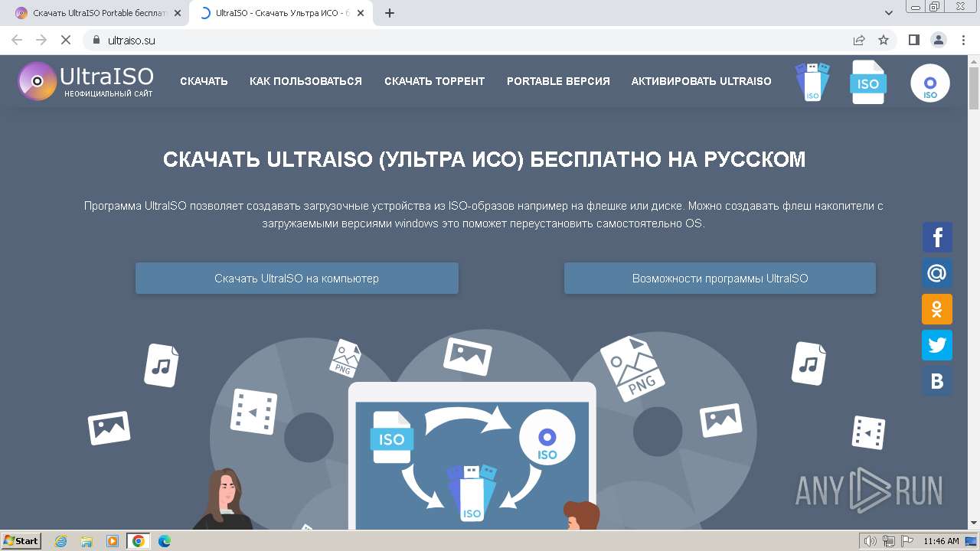Go back to the previous page
This screenshot has height=551, width=980.
(x=17, y=40)
